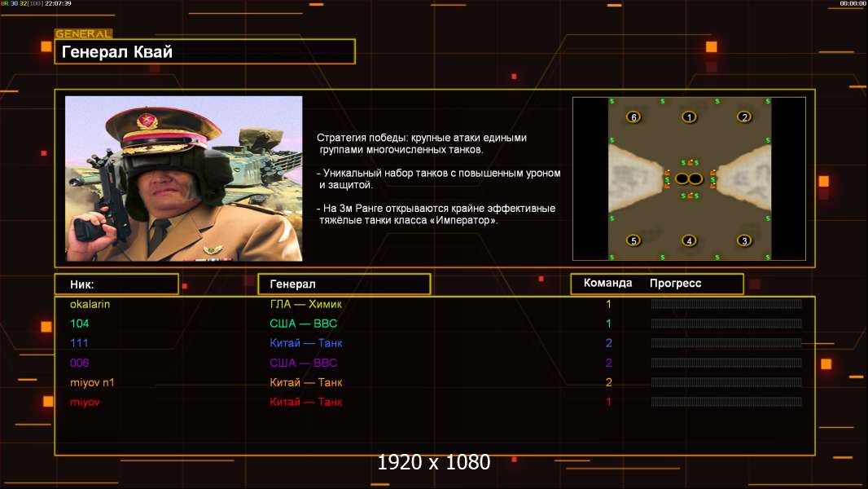Select start position 4 on the map
Screen dimensions: 868x489
689,240
